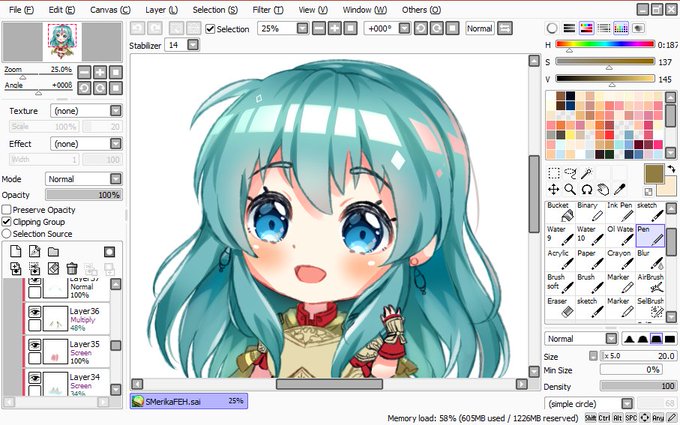The image size is (680, 425).
Task: Toggle the swatches panel button
Action: (621, 28)
